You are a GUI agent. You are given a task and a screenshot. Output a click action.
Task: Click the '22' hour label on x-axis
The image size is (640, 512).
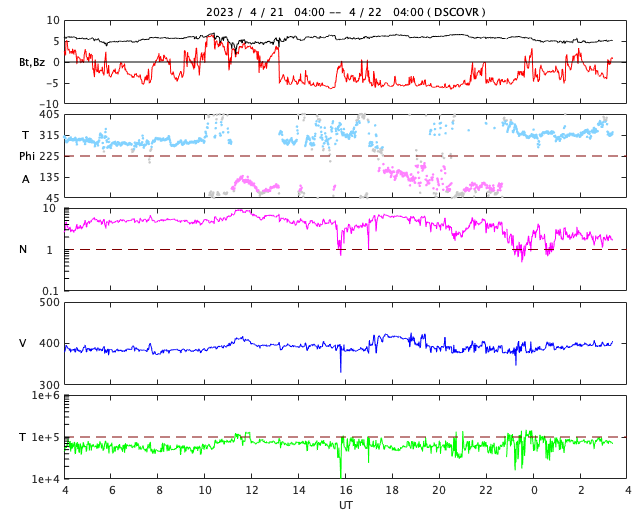(x=486, y=490)
